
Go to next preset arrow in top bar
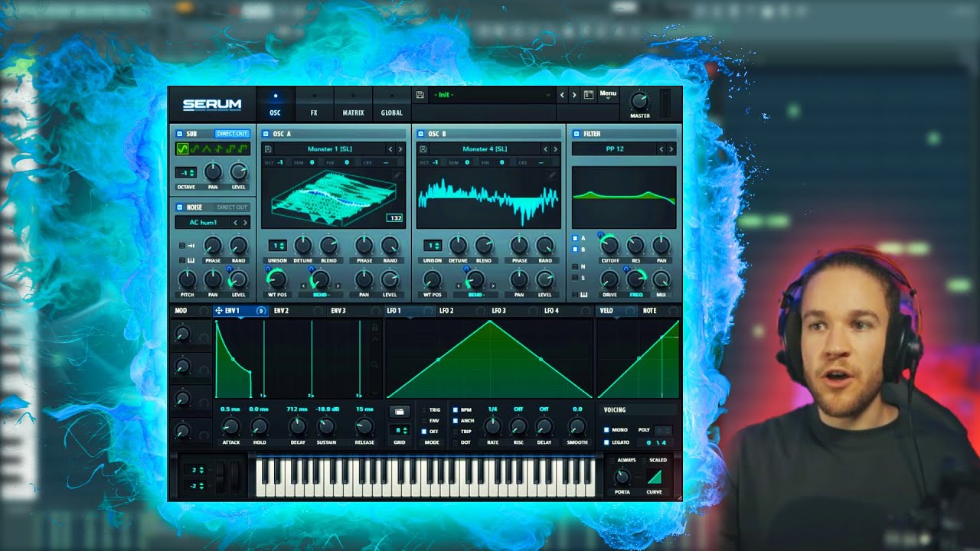point(574,95)
